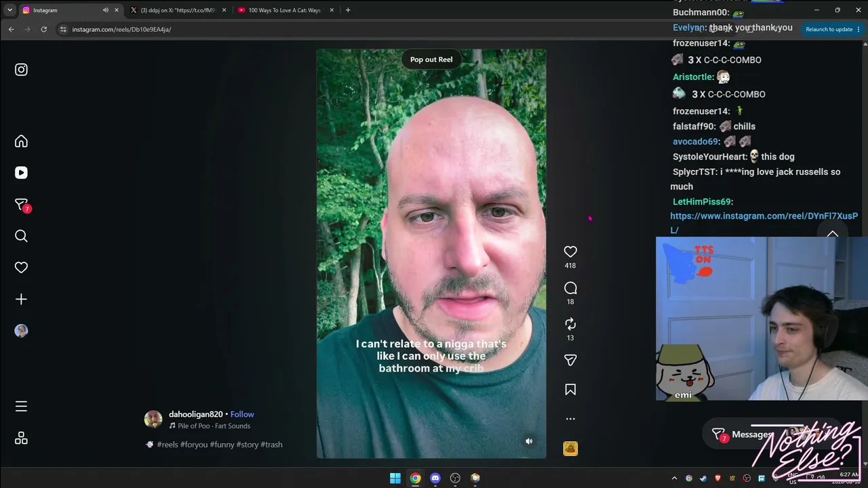Open comments on the reel
The height and width of the screenshot is (488, 868).
pos(570,288)
